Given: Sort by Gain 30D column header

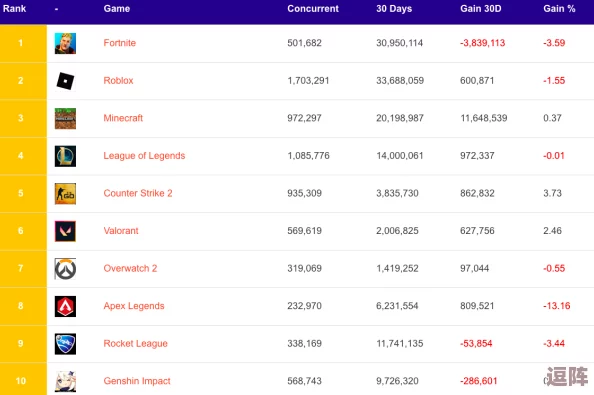Looking at the screenshot, I should [x=480, y=9].
